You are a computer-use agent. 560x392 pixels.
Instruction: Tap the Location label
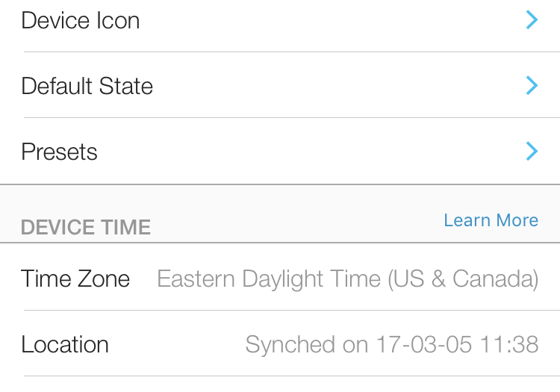[x=65, y=344]
